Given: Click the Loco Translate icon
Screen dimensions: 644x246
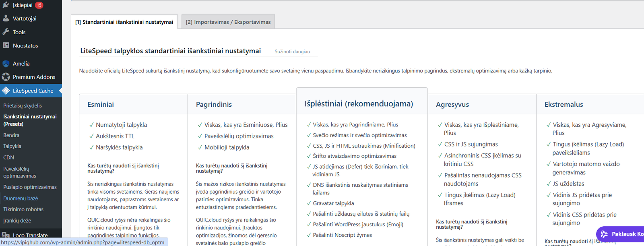Looking at the screenshot, I should coord(6,235).
